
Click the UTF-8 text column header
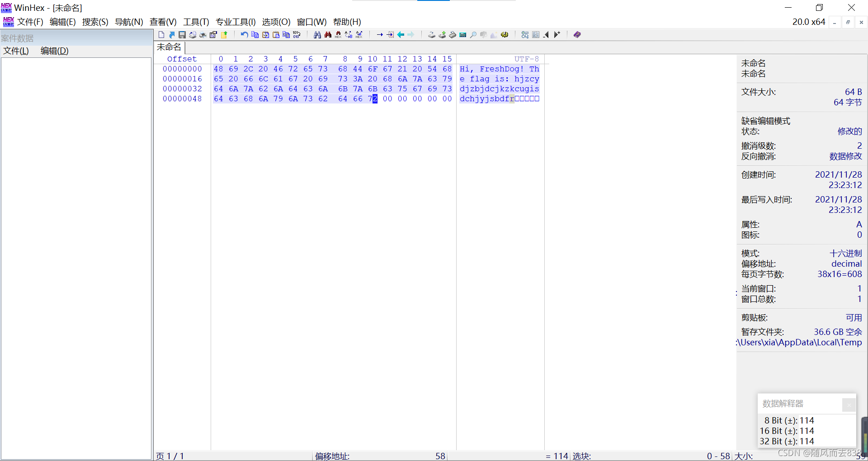click(527, 59)
